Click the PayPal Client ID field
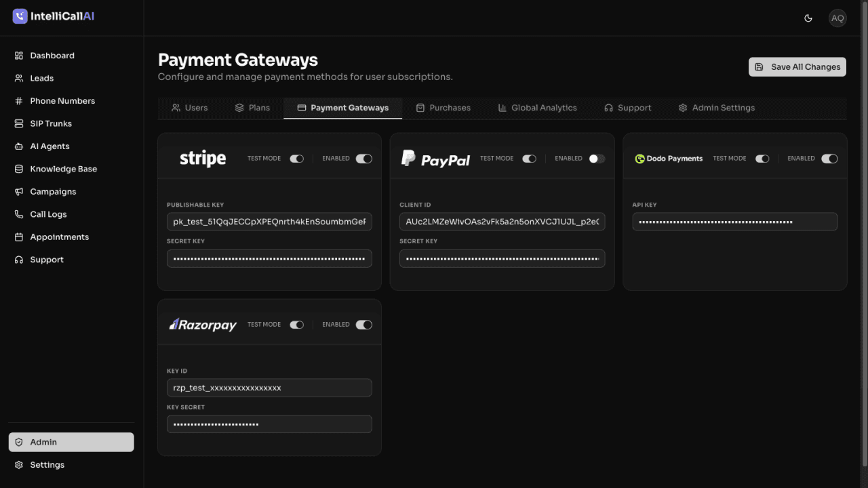868x488 pixels. [x=502, y=222]
